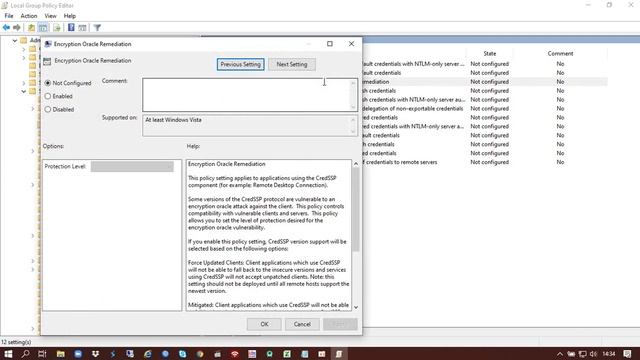The height and width of the screenshot is (360, 640).
Task: Open File Explorer from the taskbar
Action: (x=60, y=354)
